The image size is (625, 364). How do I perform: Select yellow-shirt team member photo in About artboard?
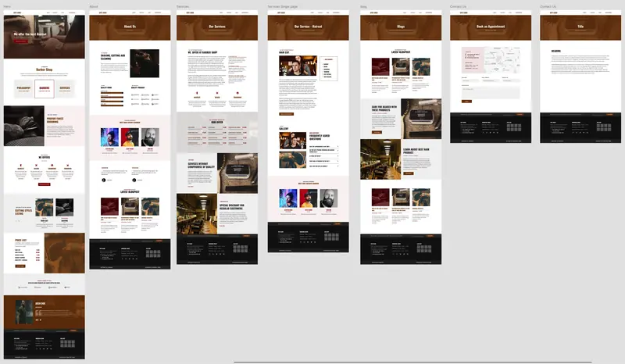(x=130, y=137)
